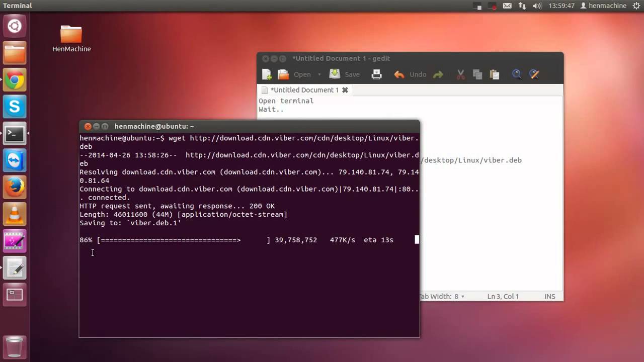Paste clipboard in gedit toolbar
This screenshot has height=362, width=644.
point(495,74)
